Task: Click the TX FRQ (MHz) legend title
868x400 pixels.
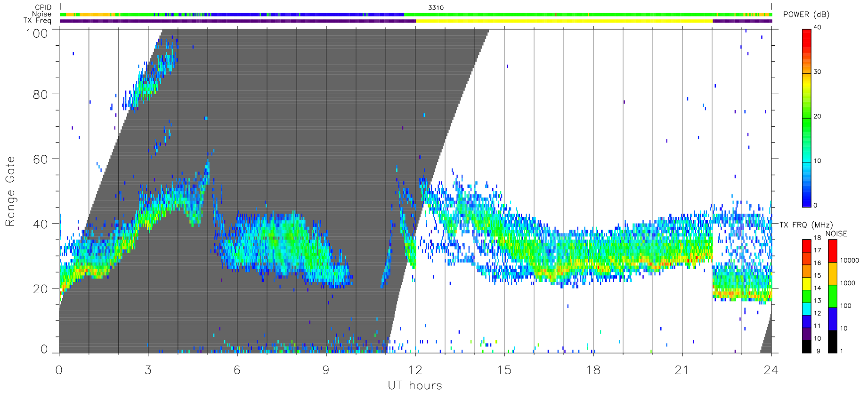Action: coord(806,225)
